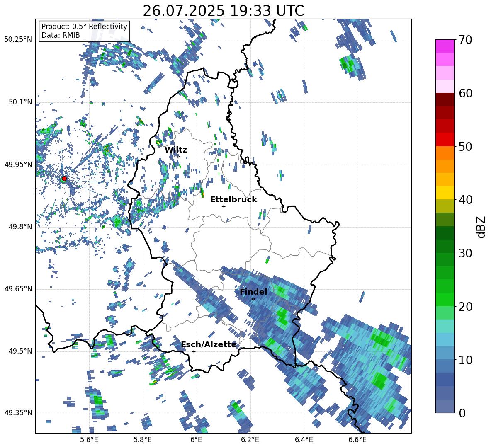Viewport: 491px width, 448px height.
Task: Click the 50.25°N latitude label
Action: (18, 40)
